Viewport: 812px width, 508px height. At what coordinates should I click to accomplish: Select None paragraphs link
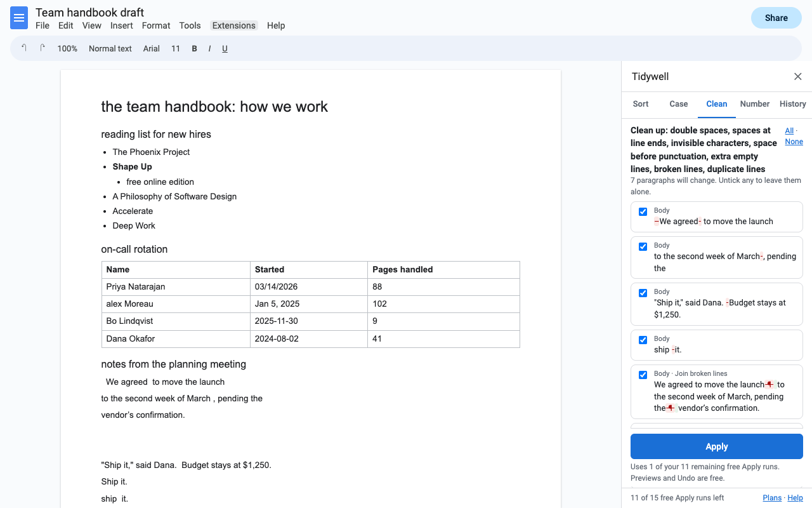pyautogui.click(x=794, y=142)
